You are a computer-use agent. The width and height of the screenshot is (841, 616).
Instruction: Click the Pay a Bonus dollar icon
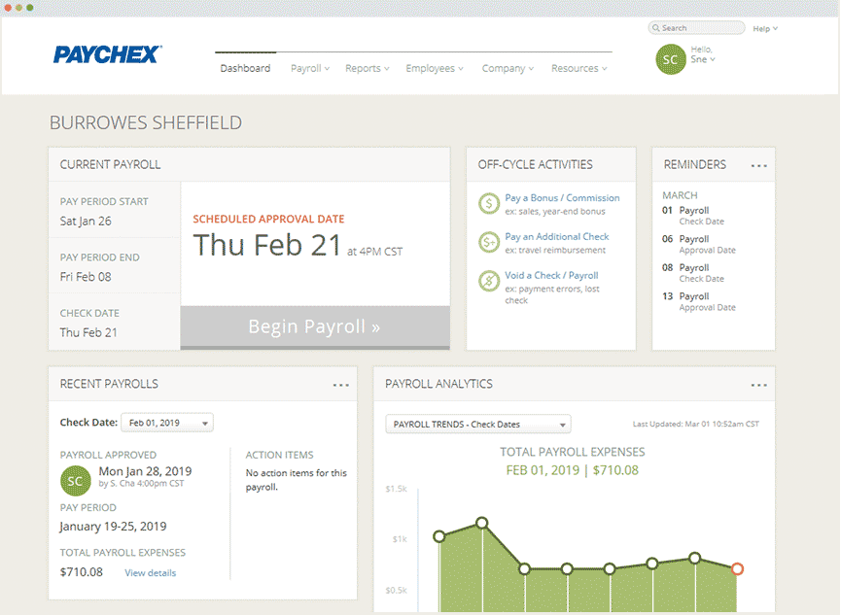pos(489,204)
